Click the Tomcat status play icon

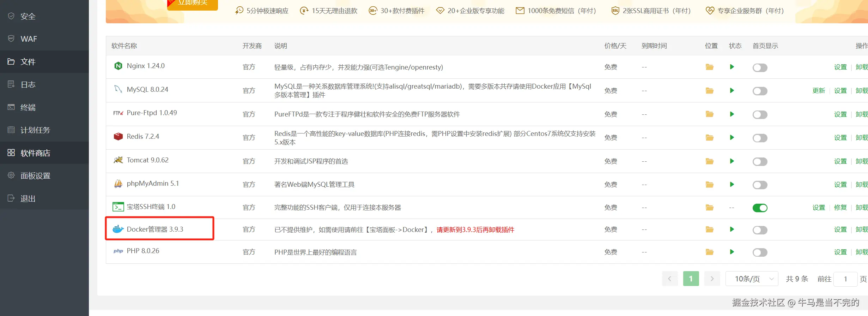[x=732, y=161]
